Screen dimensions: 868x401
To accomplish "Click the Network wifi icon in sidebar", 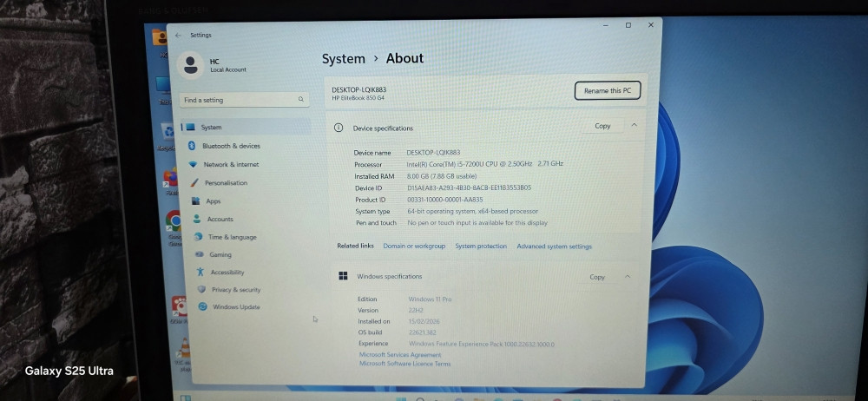I will point(193,165).
